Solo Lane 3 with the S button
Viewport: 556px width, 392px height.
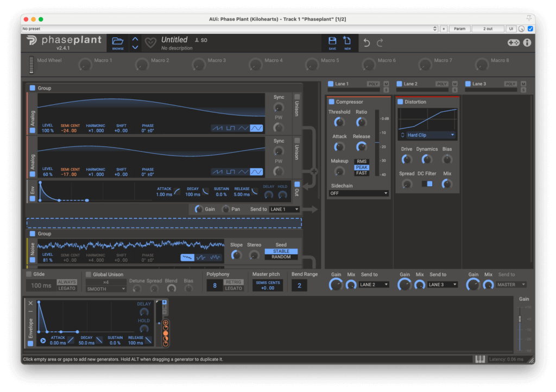523,90
